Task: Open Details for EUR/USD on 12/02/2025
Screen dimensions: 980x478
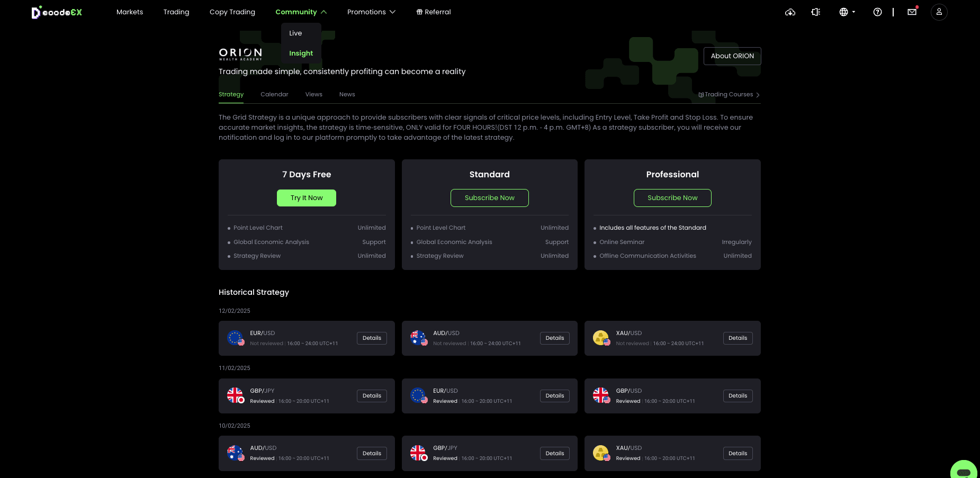Action: coord(372,338)
